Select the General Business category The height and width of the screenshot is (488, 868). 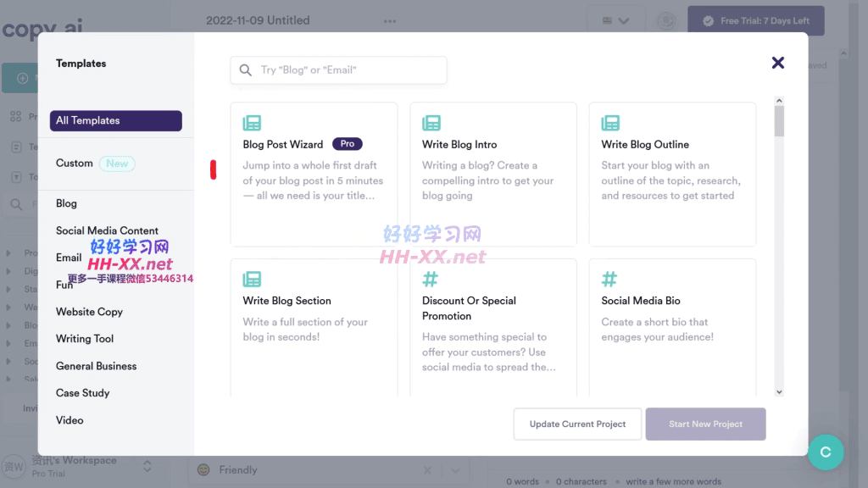click(x=97, y=366)
